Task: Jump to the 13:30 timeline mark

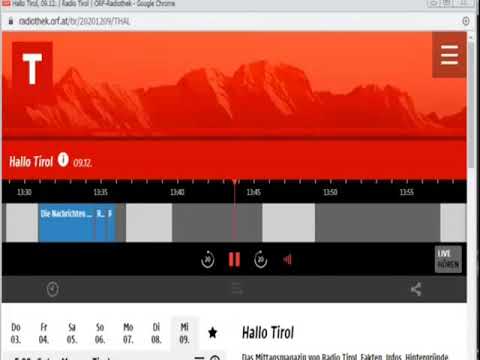Action: pos(24,192)
